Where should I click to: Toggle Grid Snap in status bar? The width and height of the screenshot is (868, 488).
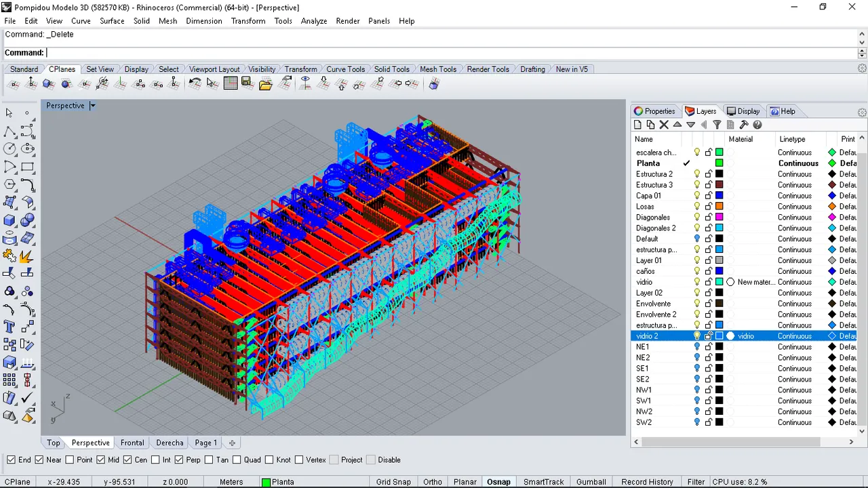pos(393,482)
